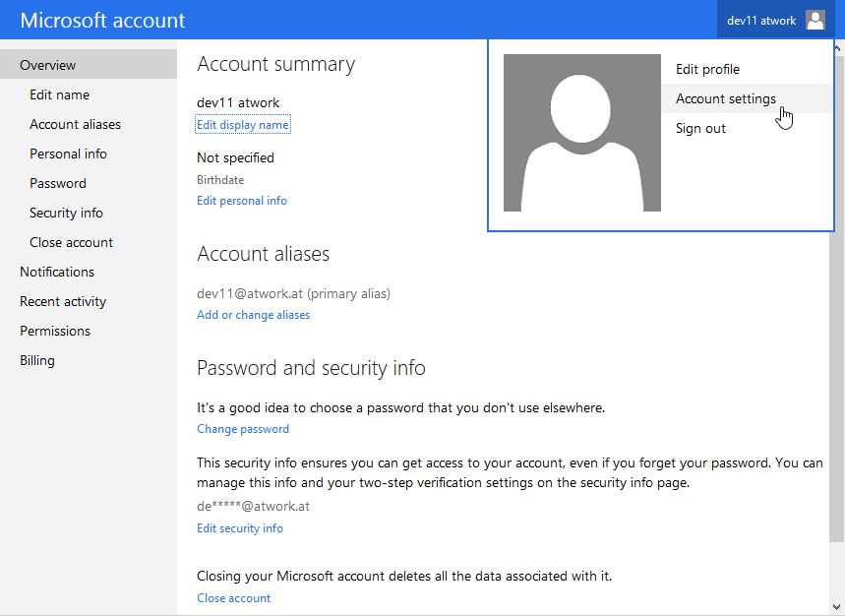The image size is (845, 616).
Task: Go to Edit name in the sidebar
Action: 59,94
